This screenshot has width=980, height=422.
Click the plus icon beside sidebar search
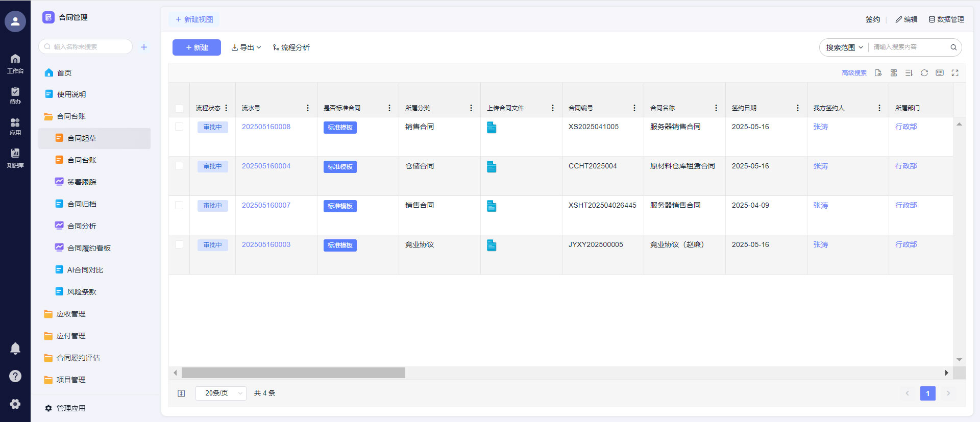(144, 47)
